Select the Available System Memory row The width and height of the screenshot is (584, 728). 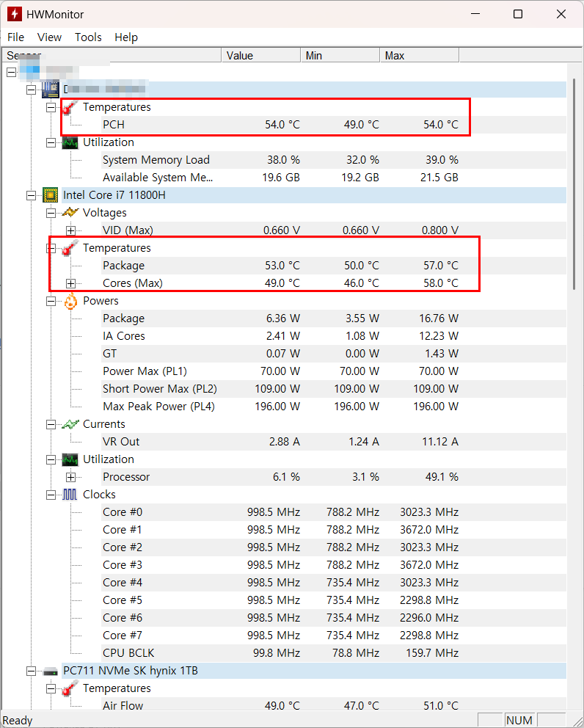coord(333,178)
